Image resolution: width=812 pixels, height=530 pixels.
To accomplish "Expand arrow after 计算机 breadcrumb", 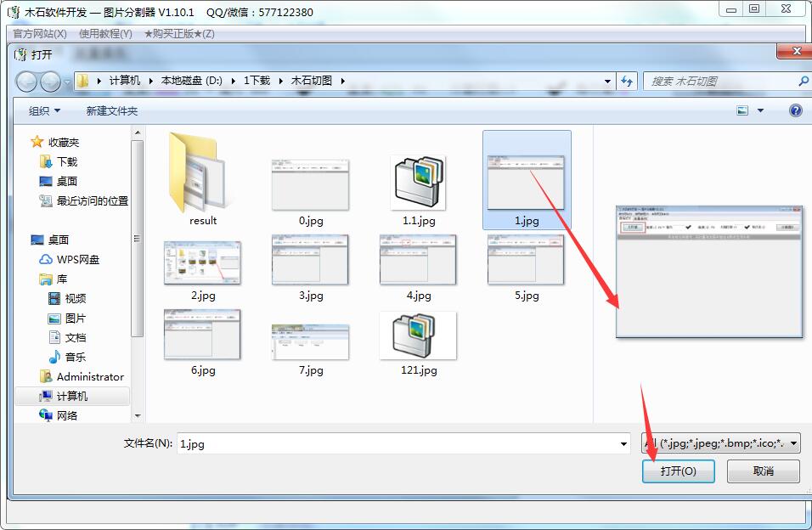I will [x=150, y=81].
